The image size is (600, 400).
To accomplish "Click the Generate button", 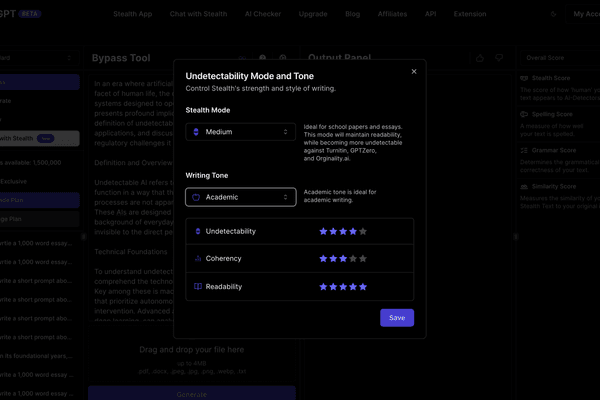I will pos(191,394).
